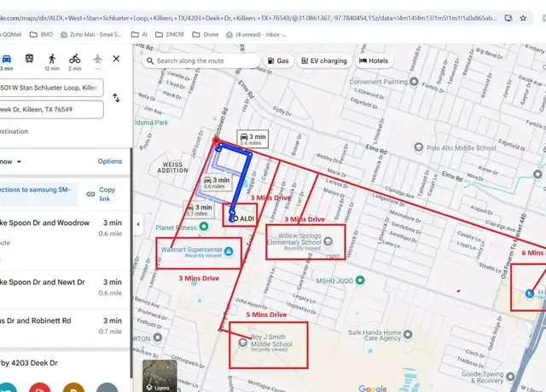546x392 pixels.
Task: Open the Drone bookmarks folder
Action: point(206,34)
